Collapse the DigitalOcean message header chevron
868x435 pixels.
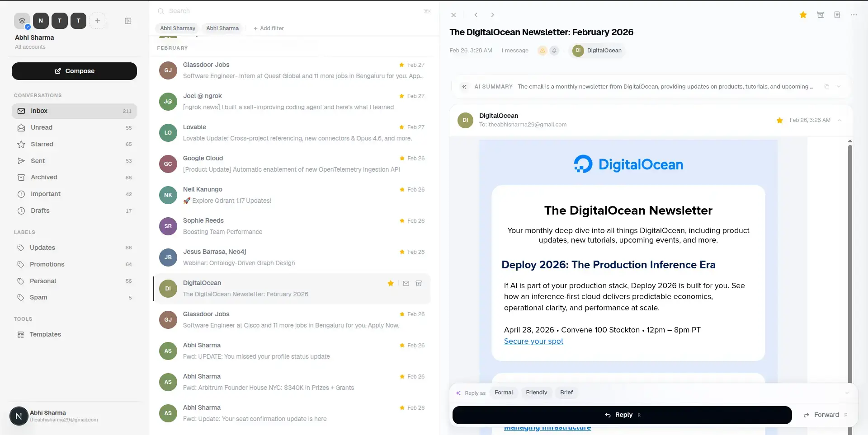point(840,120)
